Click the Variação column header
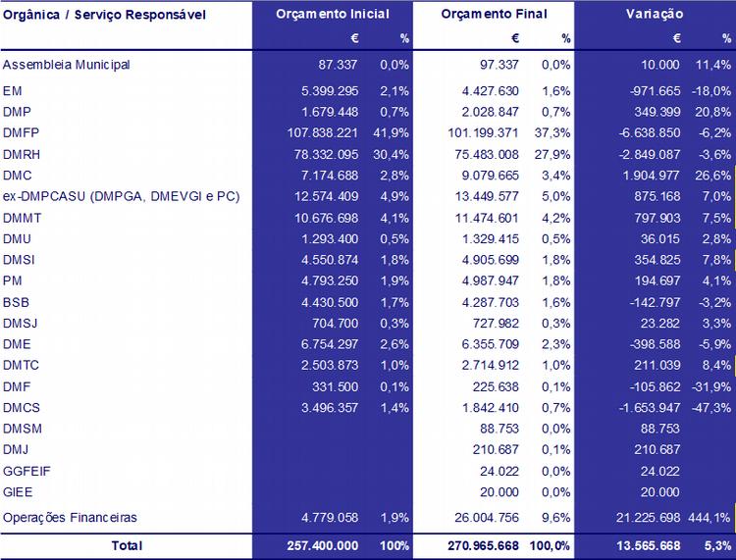The width and height of the screenshot is (736, 560). (x=655, y=15)
